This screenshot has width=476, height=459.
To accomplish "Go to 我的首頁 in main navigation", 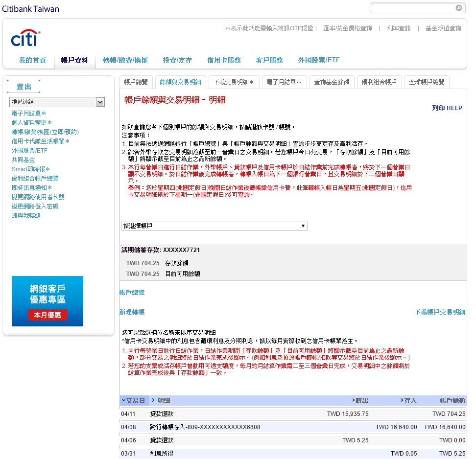I will (32, 60).
